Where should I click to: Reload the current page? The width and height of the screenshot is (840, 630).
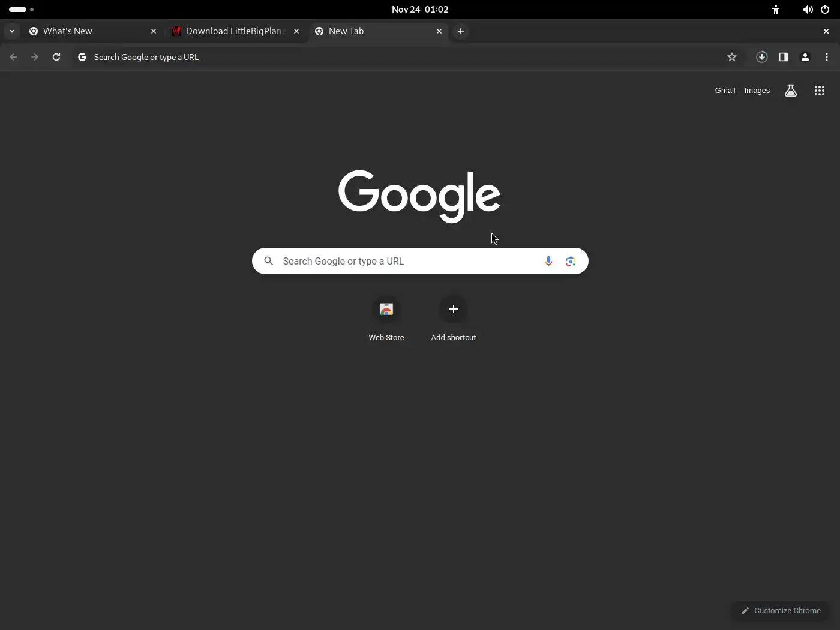pyautogui.click(x=56, y=57)
